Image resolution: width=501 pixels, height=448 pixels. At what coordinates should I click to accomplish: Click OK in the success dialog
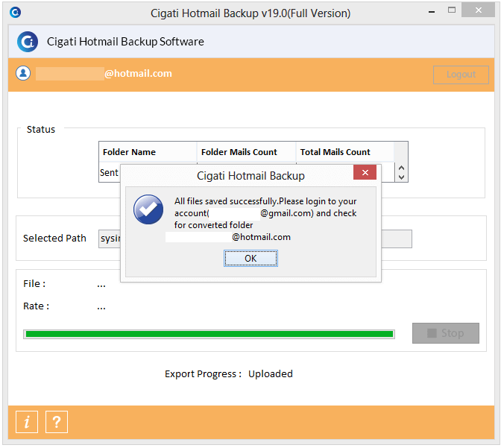250,258
